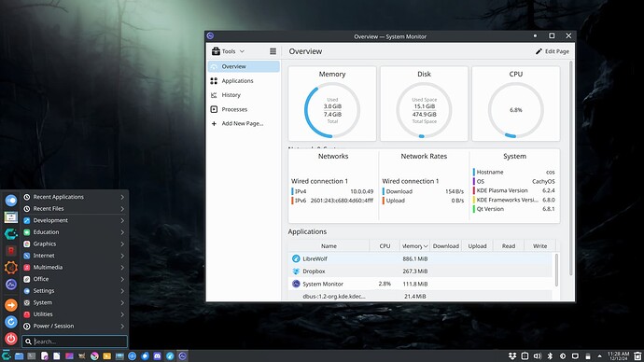
Task: Sort applications by the Memory column
Action: 414,246
